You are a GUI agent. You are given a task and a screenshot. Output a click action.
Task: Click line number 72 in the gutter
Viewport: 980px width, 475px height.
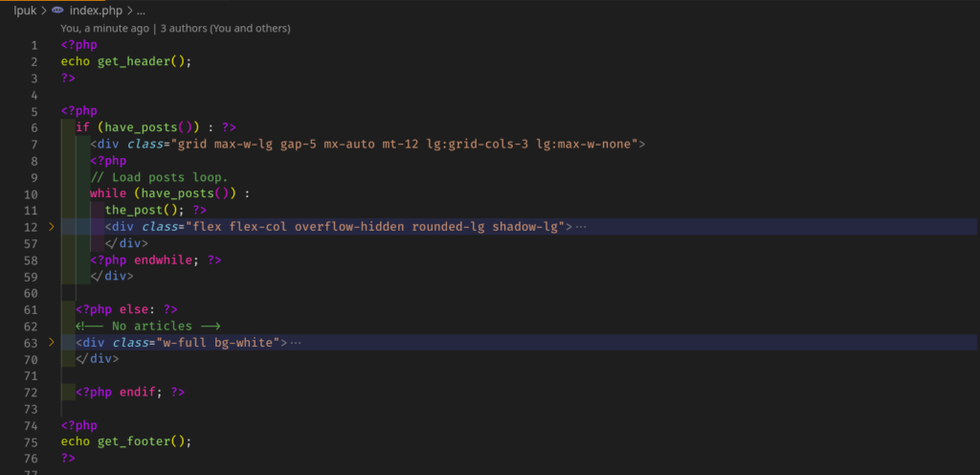32,392
